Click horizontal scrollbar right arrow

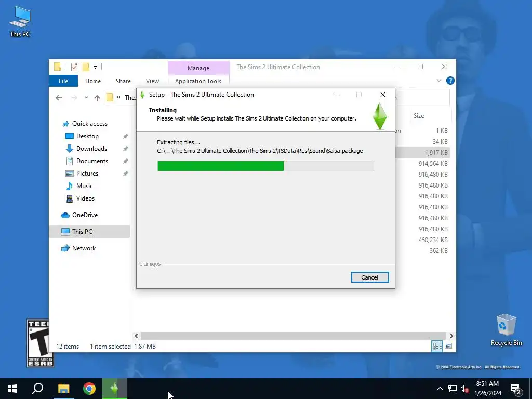[451, 336]
